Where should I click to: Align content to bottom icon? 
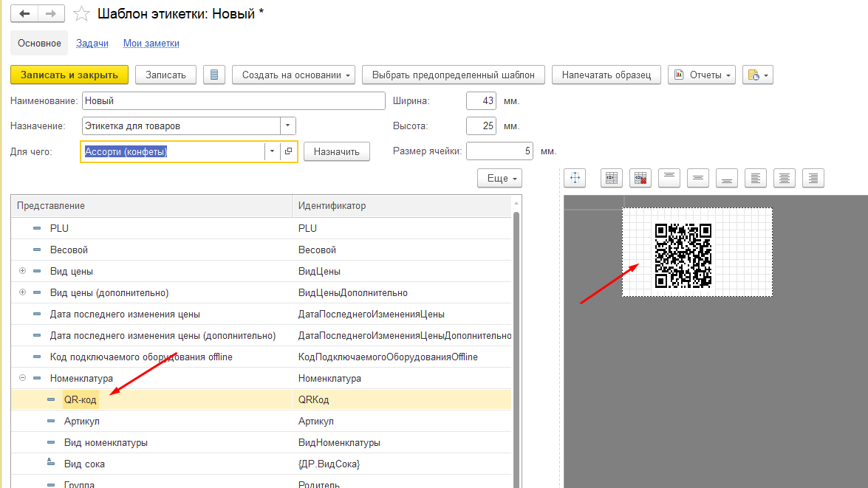coord(726,178)
